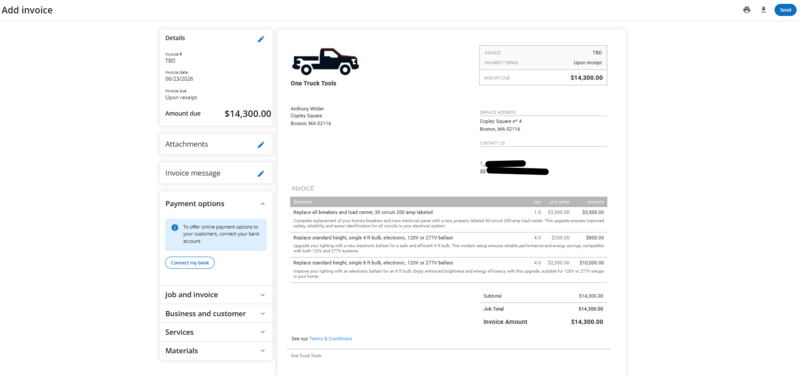Download the invoice with download icon
The image size is (800, 377).
click(763, 10)
